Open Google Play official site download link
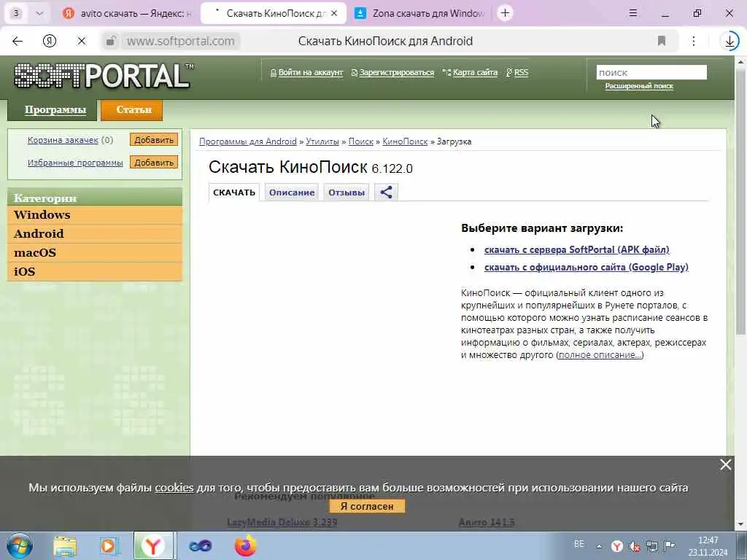 point(587,267)
